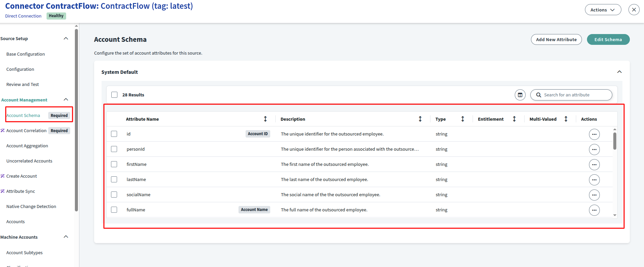Collapse the Source Setup section
The width and height of the screenshot is (644, 267).
coord(66,38)
